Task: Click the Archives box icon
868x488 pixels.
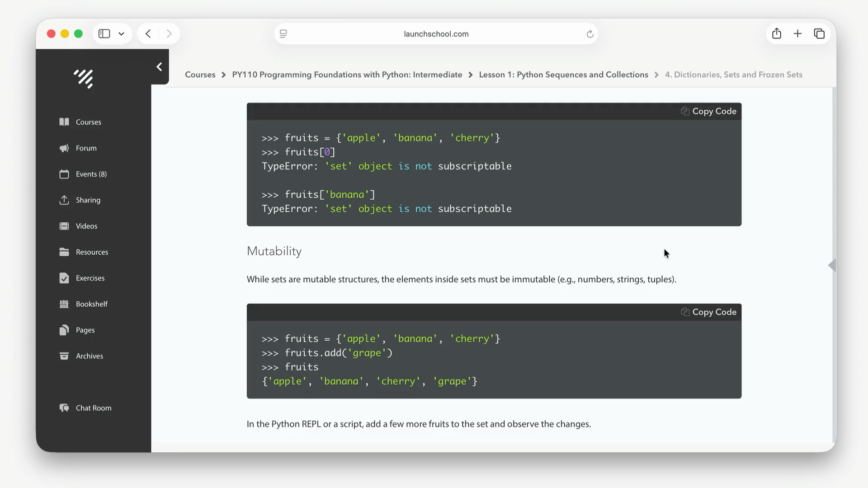Action: coord(64,356)
